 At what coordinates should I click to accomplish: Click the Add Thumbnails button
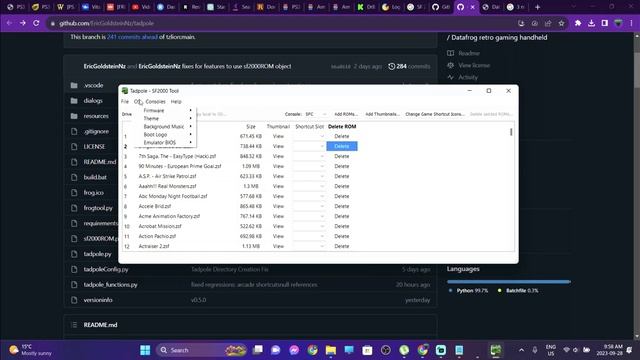[x=382, y=114]
